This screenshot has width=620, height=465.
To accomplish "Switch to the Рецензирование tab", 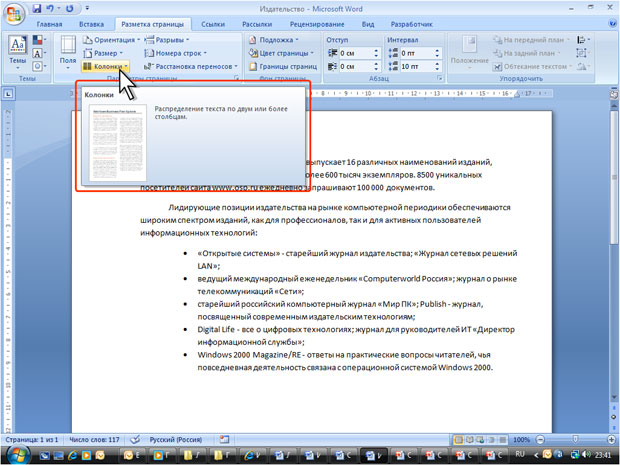I will tap(317, 24).
